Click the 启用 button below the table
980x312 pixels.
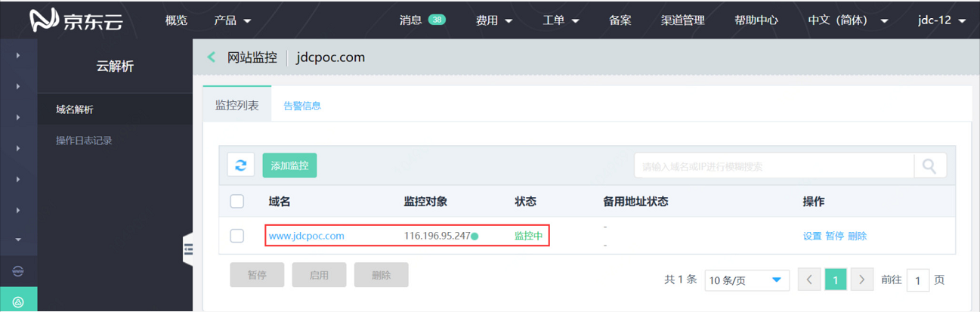(319, 275)
